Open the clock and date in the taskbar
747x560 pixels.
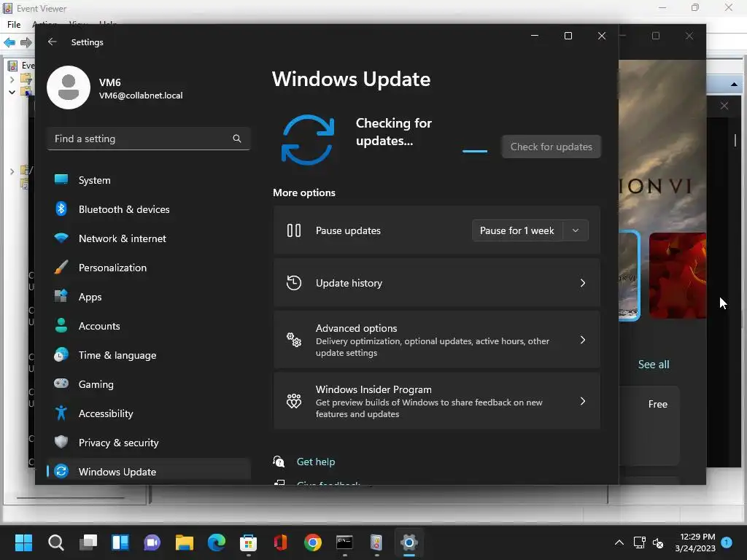[695, 542]
